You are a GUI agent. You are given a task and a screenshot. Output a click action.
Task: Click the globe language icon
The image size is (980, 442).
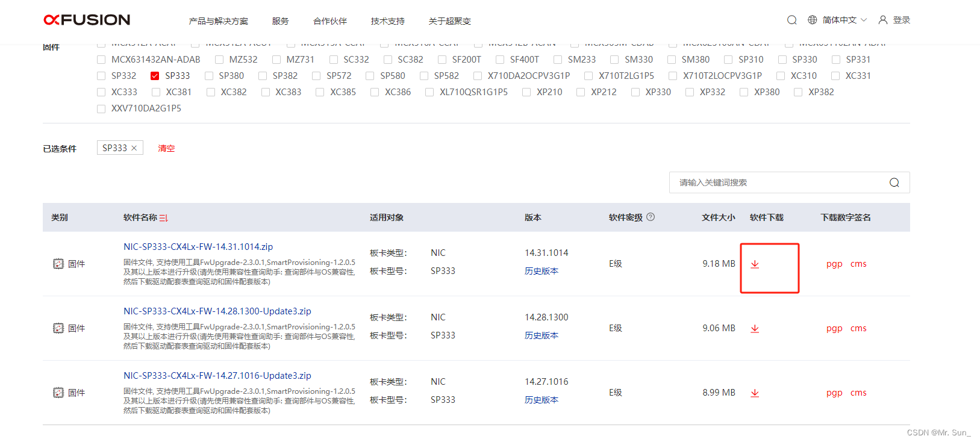point(813,20)
